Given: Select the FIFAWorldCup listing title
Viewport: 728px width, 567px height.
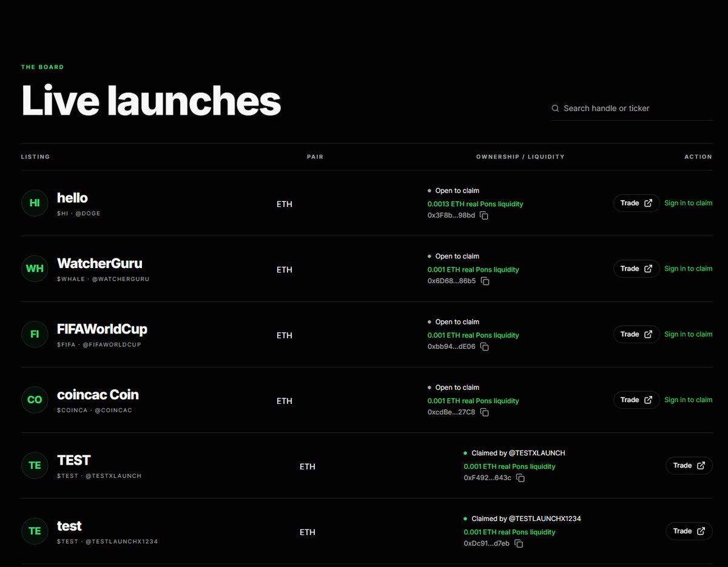Looking at the screenshot, I should (102, 329).
